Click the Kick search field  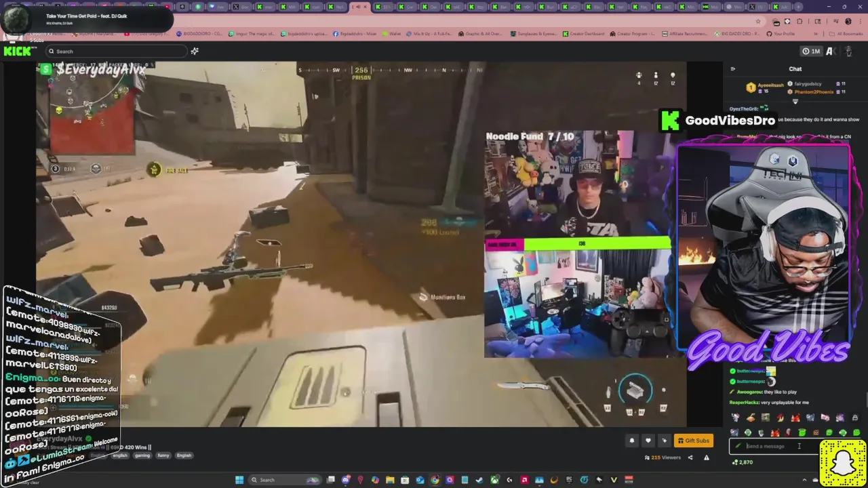click(x=115, y=51)
